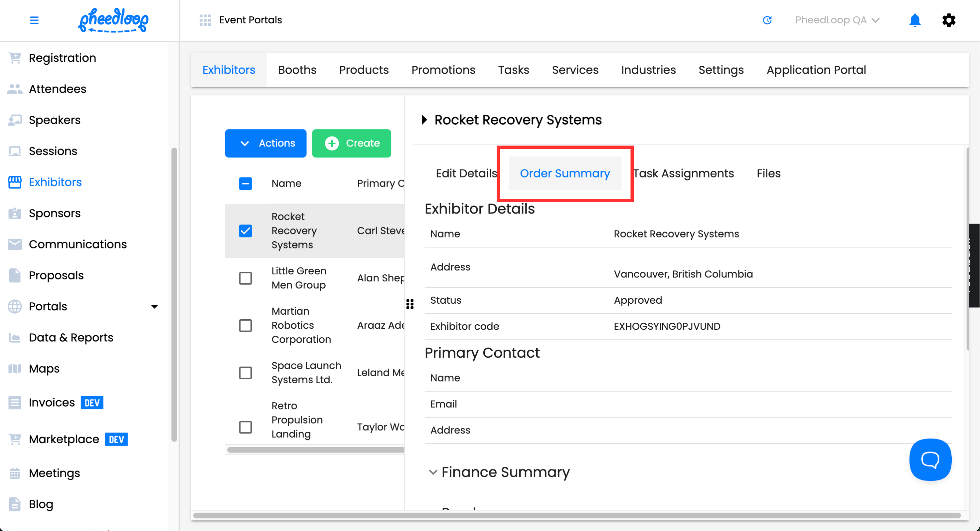Check Retro Propulsion Landing checkbox
The height and width of the screenshot is (531, 980).
[245, 427]
